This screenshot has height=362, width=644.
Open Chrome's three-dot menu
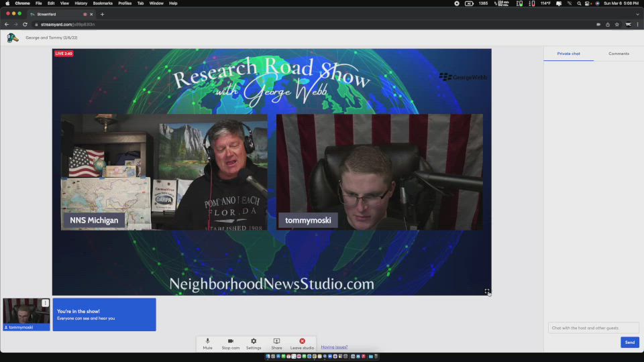(x=637, y=24)
